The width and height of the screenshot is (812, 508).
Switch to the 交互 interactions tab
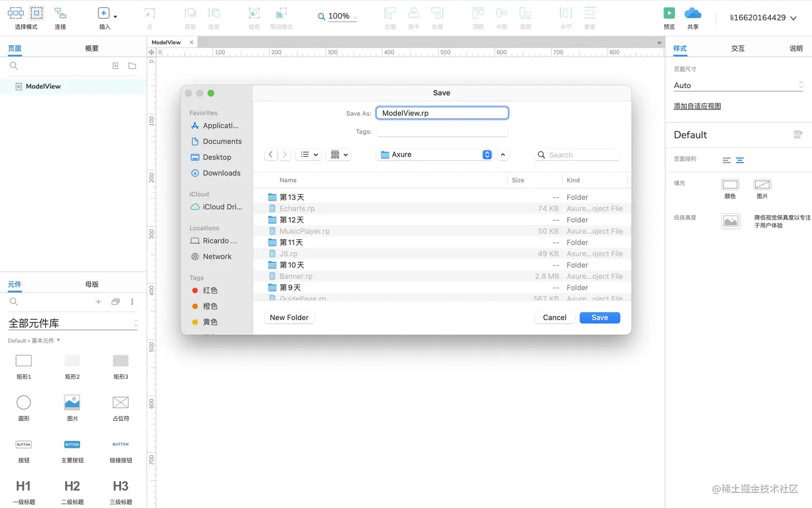click(738, 48)
